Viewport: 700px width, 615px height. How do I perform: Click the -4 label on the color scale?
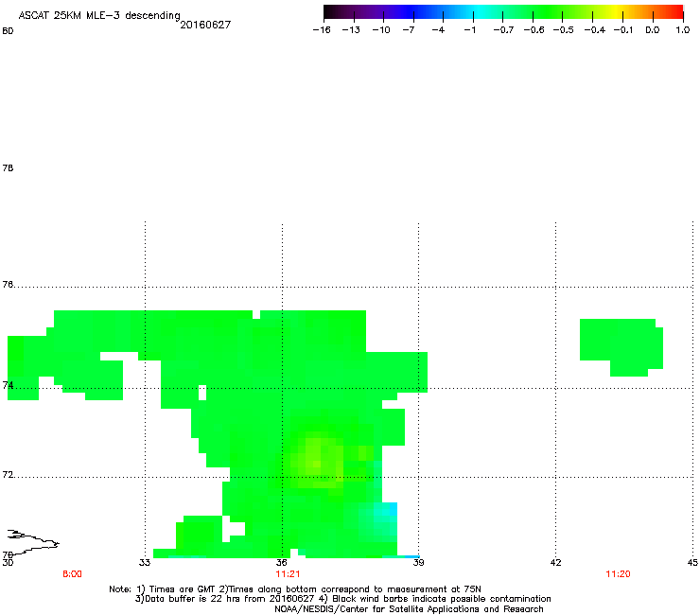pos(438,30)
